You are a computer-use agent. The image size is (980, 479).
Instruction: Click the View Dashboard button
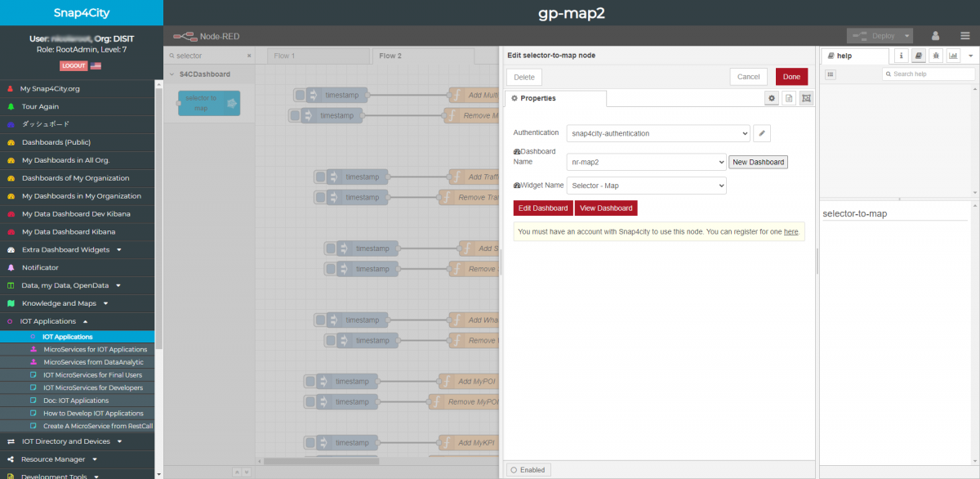(x=605, y=208)
